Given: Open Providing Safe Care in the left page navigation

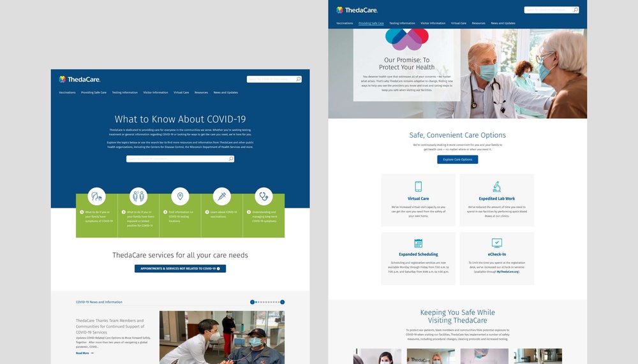Looking at the screenshot, I should coord(94,92).
